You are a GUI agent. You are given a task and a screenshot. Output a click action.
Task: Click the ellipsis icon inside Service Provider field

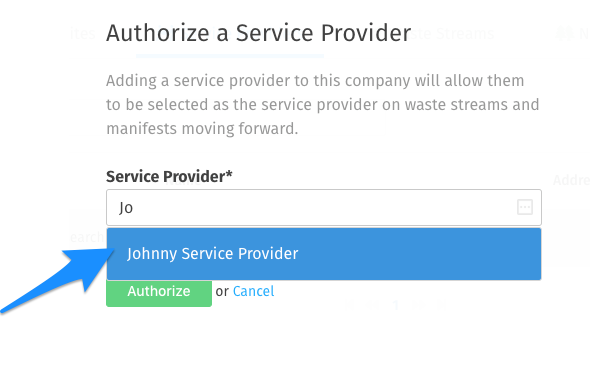(x=525, y=207)
